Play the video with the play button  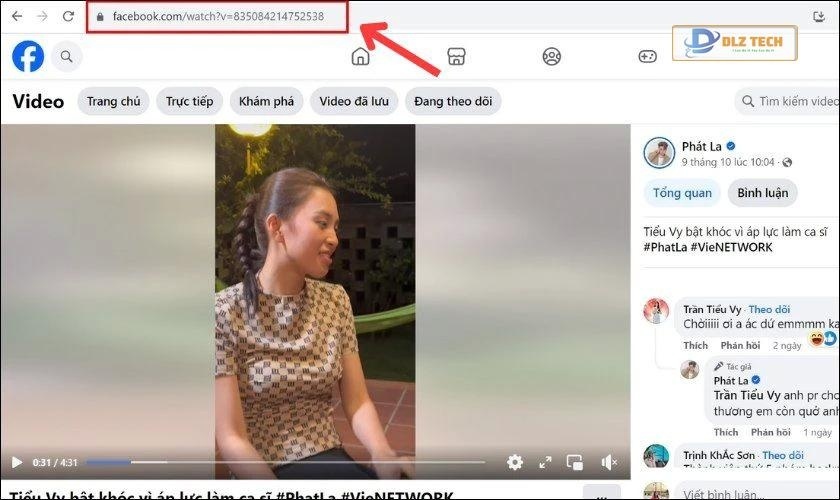coord(17,462)
